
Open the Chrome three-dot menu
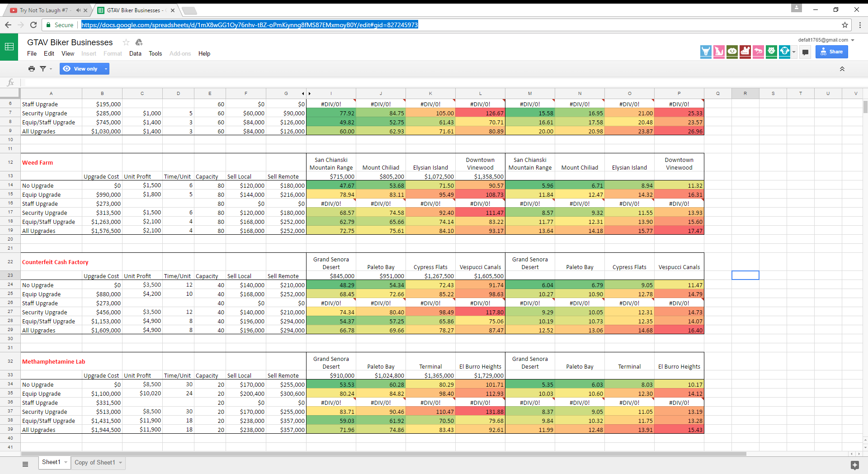tap(860, 25)
